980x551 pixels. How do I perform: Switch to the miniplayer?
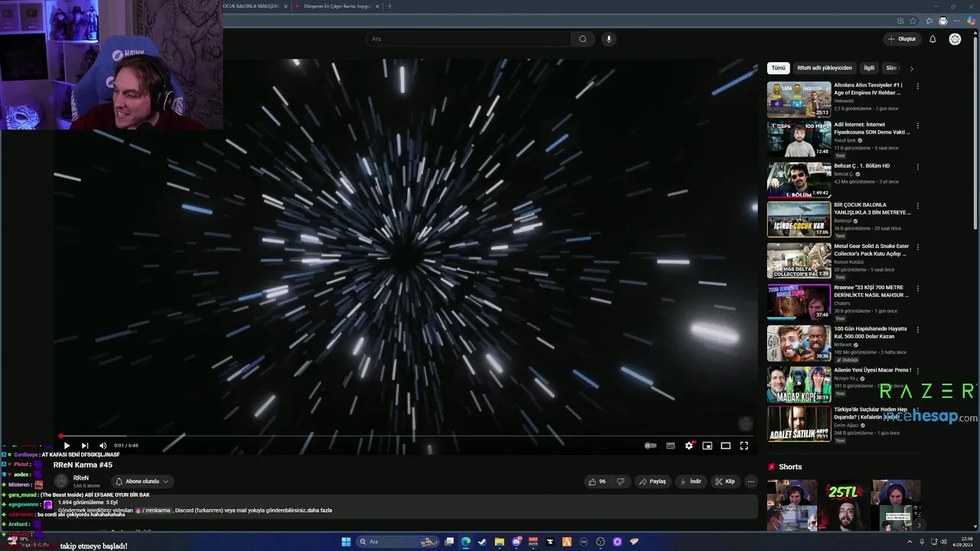click(x=707, y=445)
